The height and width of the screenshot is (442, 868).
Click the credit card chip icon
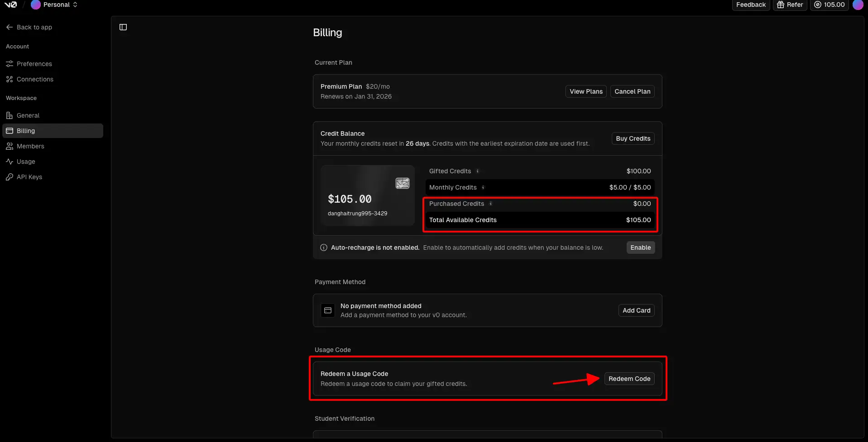pyautogui.click(x=402, y=183)
